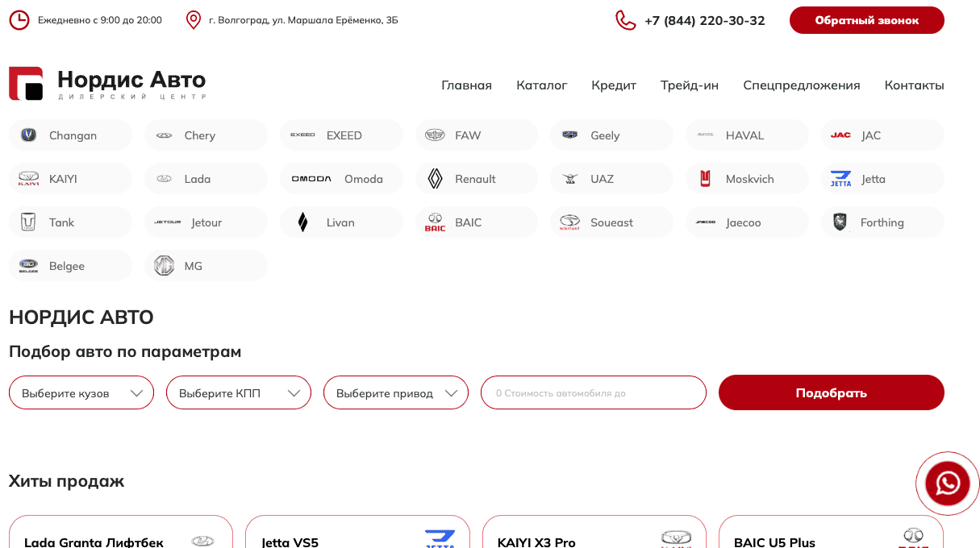Pick the Moskvich brand logo

pyautogui.click(x=705, y=179)
